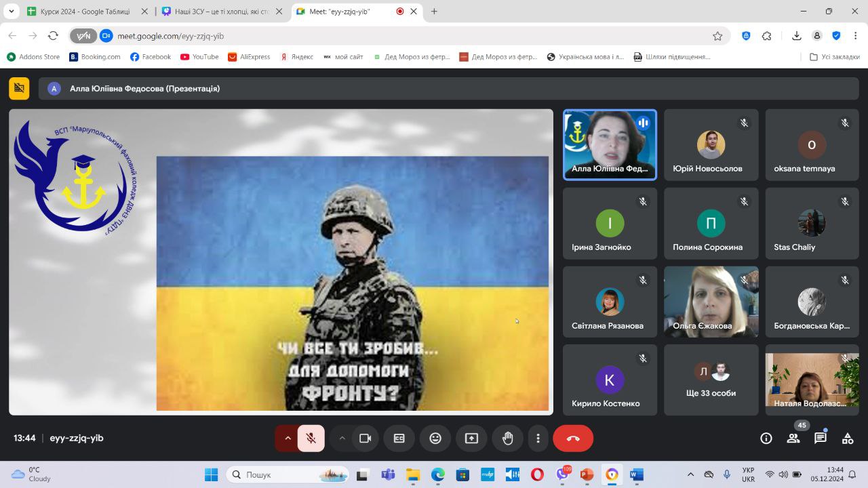This screenshot has width=868, height=488.
Task: Click the Ще 33 особи participants tile
Action: [711, 380]
